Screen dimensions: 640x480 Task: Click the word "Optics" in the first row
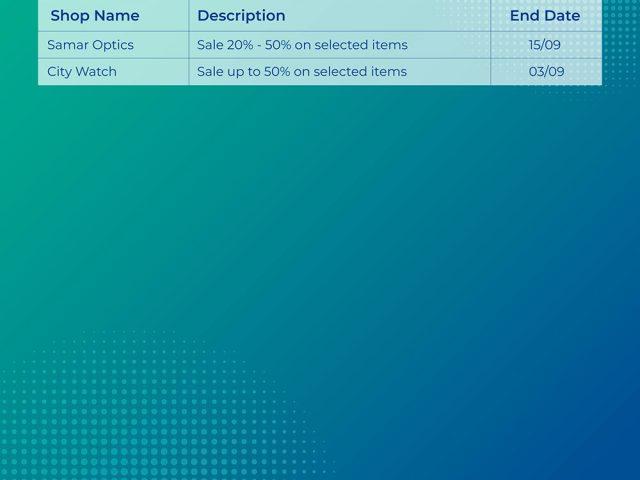click(112, 45)
